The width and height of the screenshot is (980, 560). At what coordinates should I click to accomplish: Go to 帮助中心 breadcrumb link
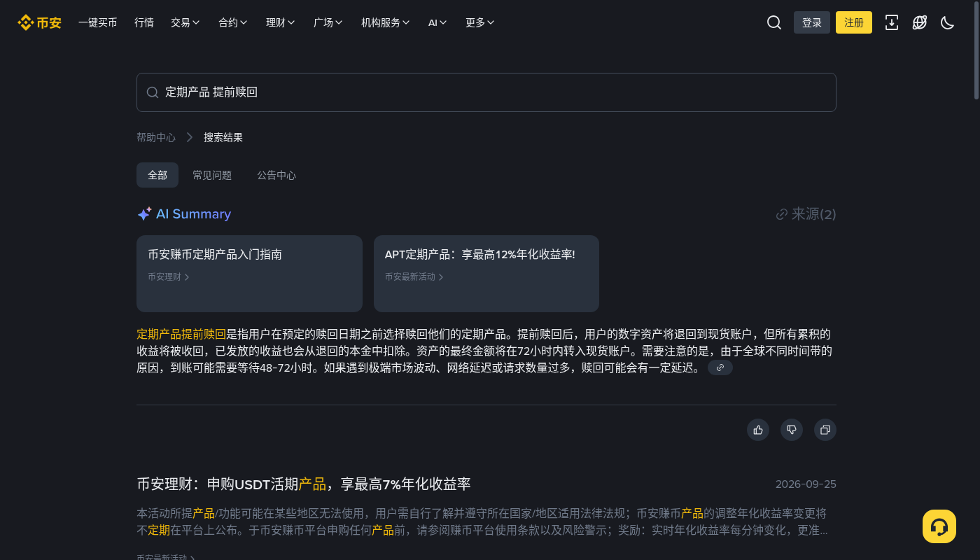(x=156, y=137)
